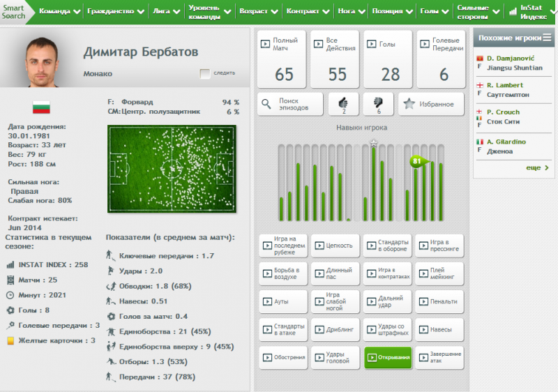Enable the следить follow checkbox

click(204, 73)
